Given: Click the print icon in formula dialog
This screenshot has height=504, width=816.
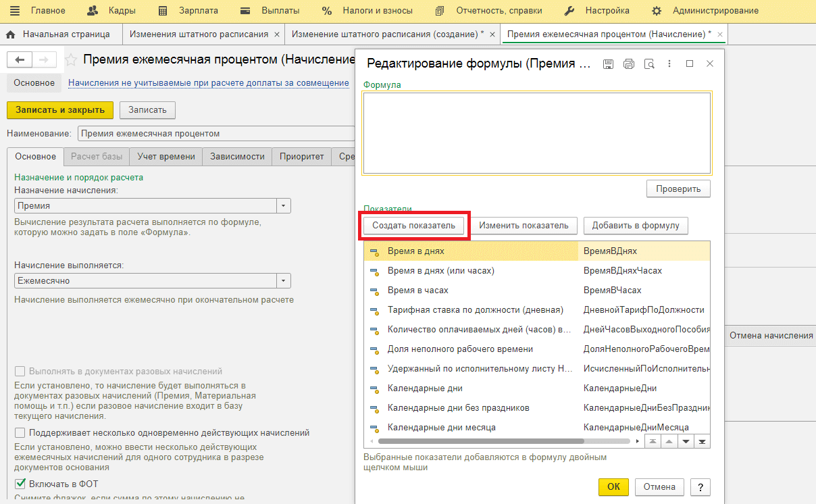Looking at the screenshot, I should click(x=629, y=64).
